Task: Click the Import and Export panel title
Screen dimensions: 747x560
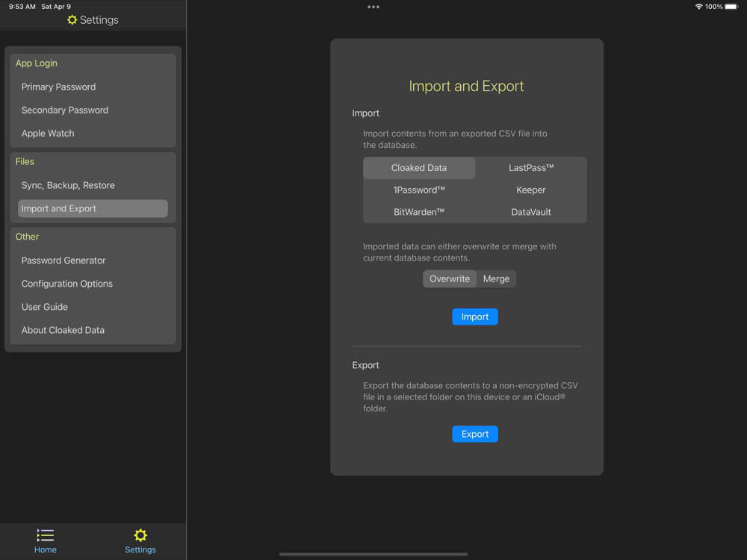Action: 466,86
